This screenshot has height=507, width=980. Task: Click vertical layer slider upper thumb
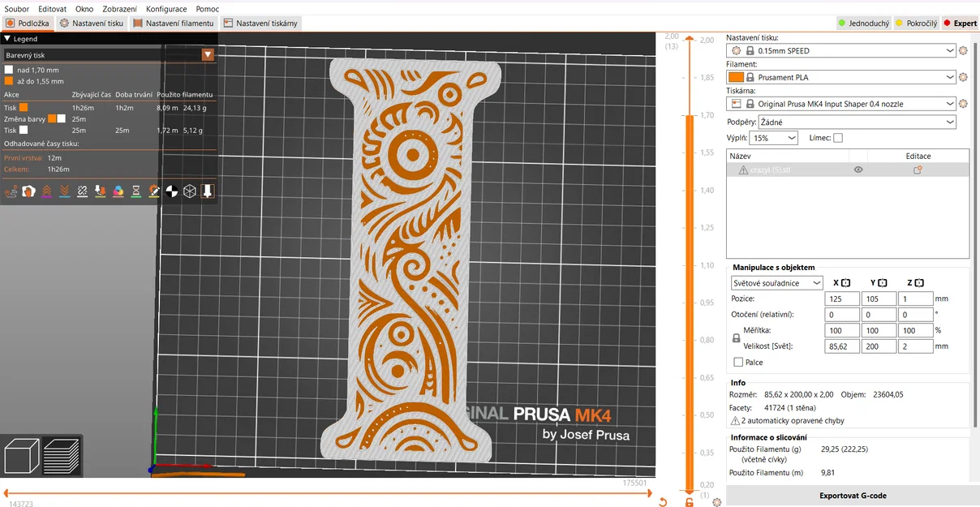[x=691, y=39]
